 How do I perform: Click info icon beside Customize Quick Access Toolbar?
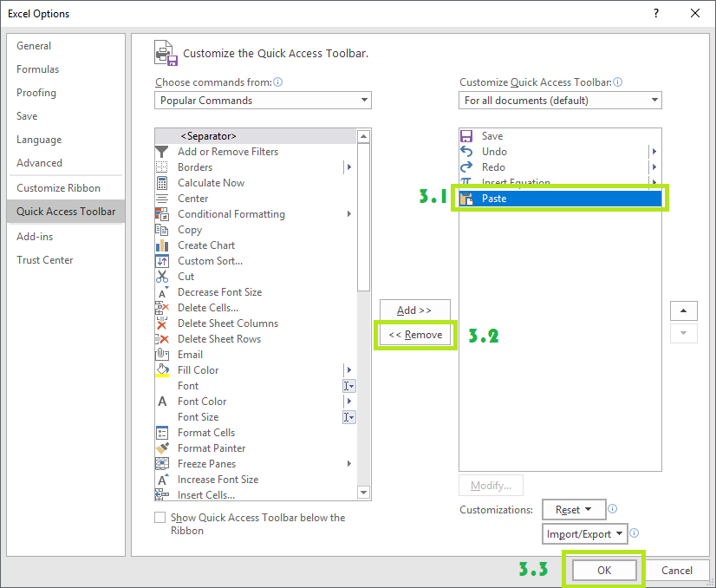click(x=617, y=82)
